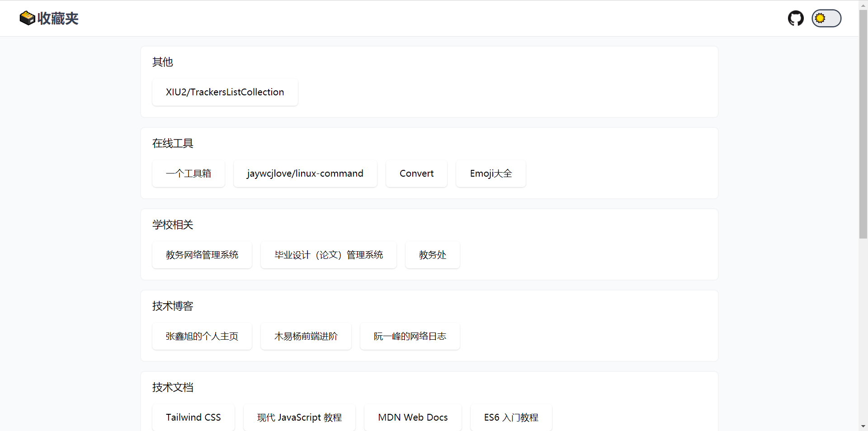
Task: Open MDN Web Docs bookmark
Action: coord(413,417)
